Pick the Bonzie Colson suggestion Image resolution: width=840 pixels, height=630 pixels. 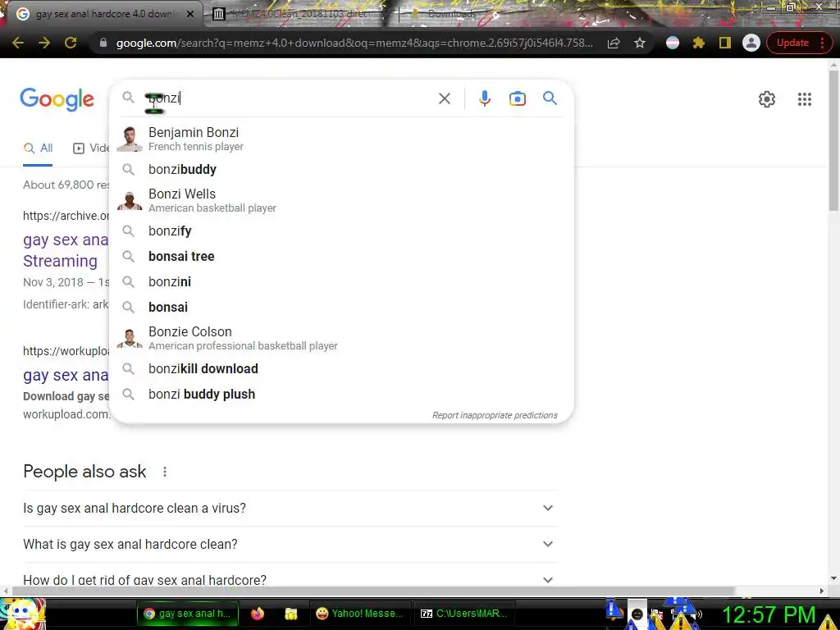pos(341,338)
